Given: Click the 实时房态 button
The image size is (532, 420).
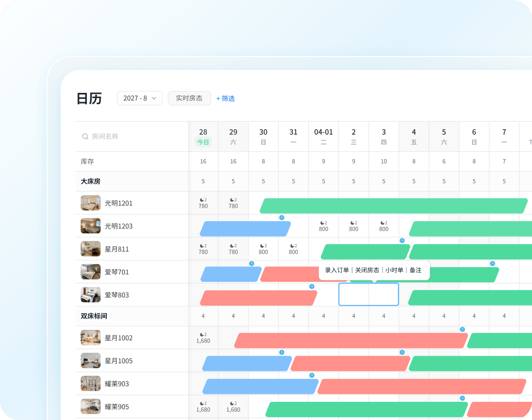Looking at the screenshot, I should tap(189, 98).
